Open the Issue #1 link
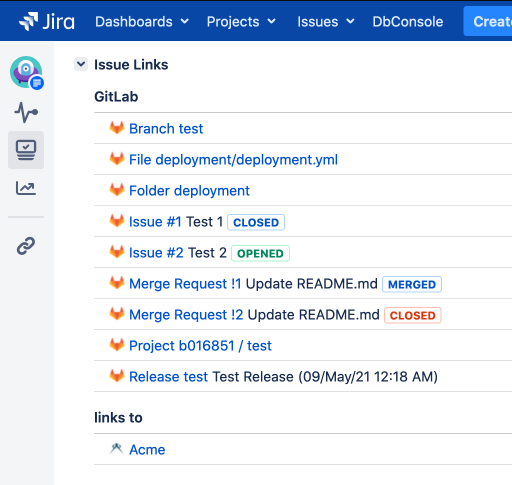Screen dimensions: 512x485 pyautogui.click(x=155, y=222)
